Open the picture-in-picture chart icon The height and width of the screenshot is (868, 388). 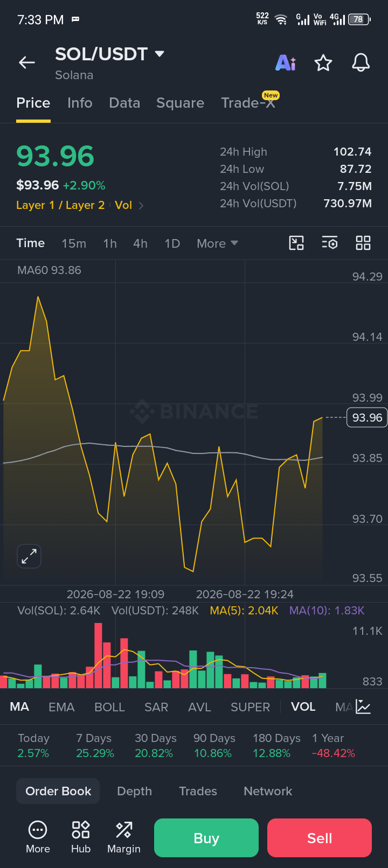tap(296, 243)
